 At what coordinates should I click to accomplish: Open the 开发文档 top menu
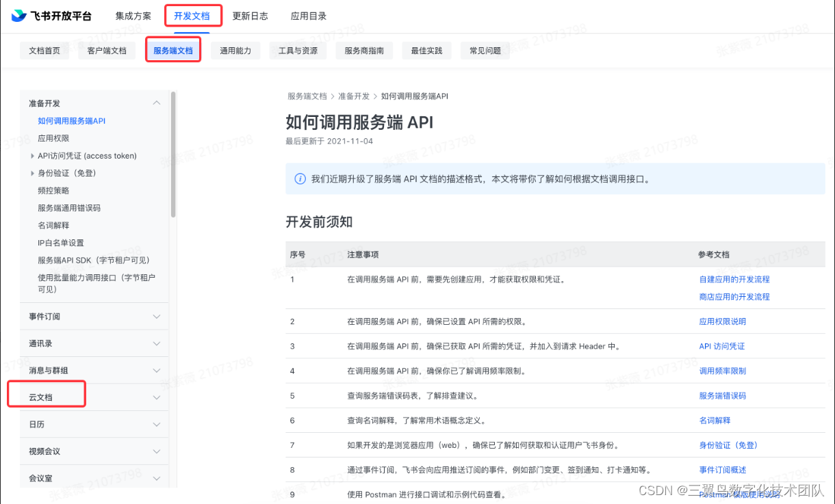point(192,16)
